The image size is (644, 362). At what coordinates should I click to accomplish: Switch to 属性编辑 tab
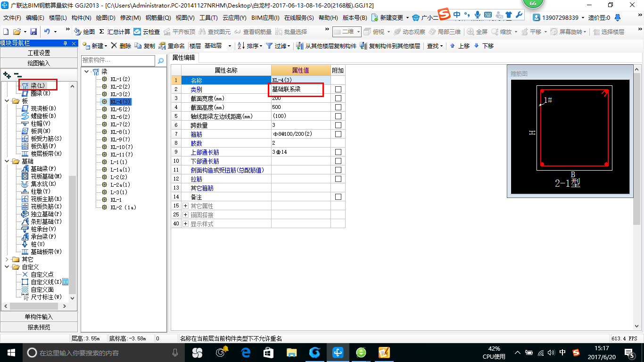coord(184,58)
